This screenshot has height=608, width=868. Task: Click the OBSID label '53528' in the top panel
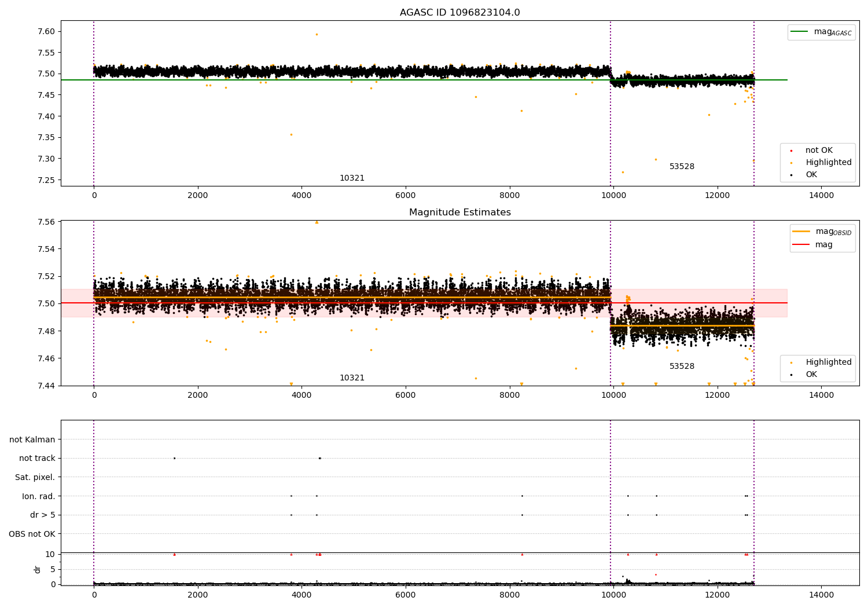tap(682, 167)
